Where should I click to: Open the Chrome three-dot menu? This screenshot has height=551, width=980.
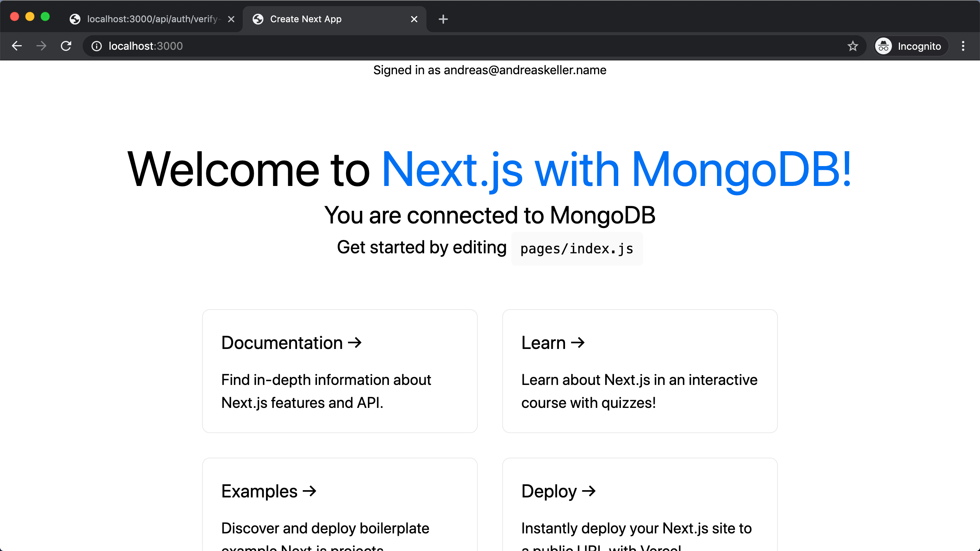coord(963,46)
